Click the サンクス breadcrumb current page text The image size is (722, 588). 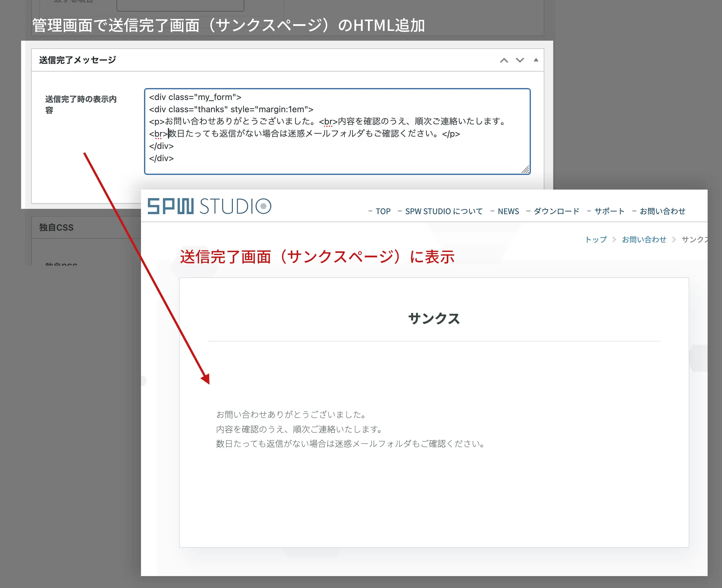[x=694, y=239]
